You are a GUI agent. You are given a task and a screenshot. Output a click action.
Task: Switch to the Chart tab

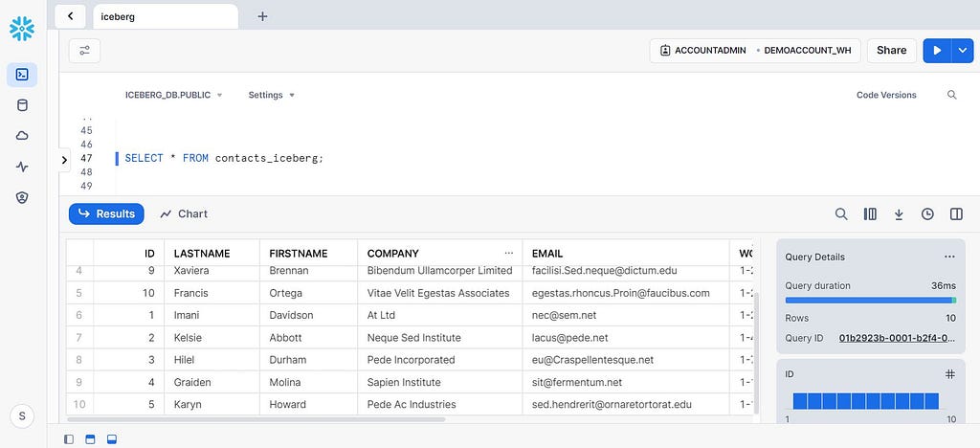point(184,213)
